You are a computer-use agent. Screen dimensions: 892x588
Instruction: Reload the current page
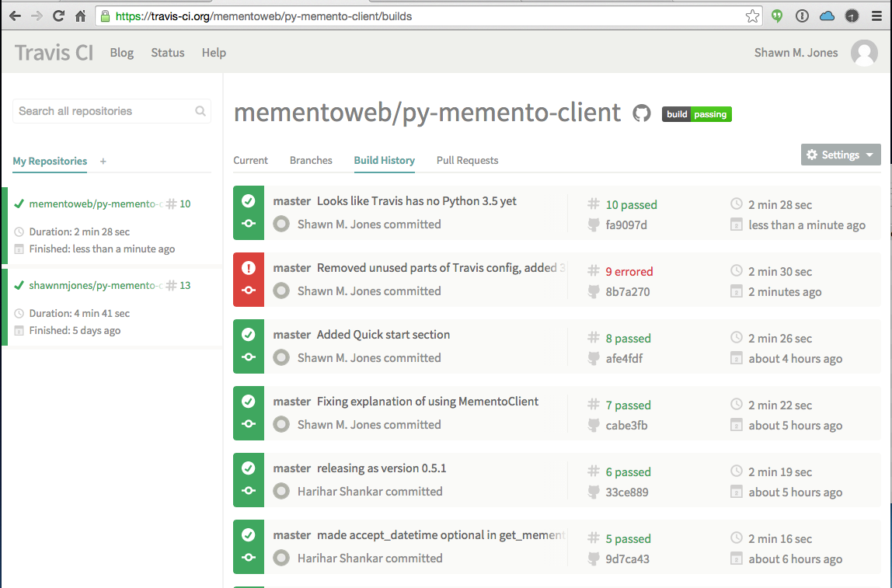(58, 16)
